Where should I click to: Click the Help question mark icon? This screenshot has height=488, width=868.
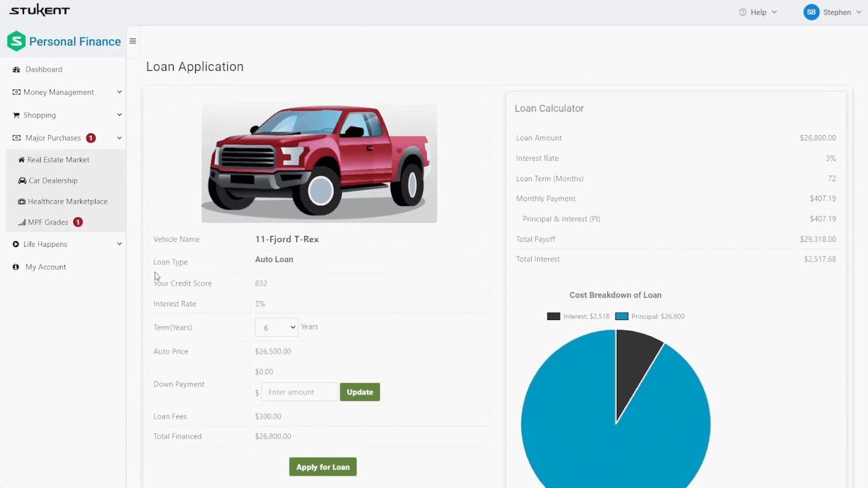tap(743, 12)
